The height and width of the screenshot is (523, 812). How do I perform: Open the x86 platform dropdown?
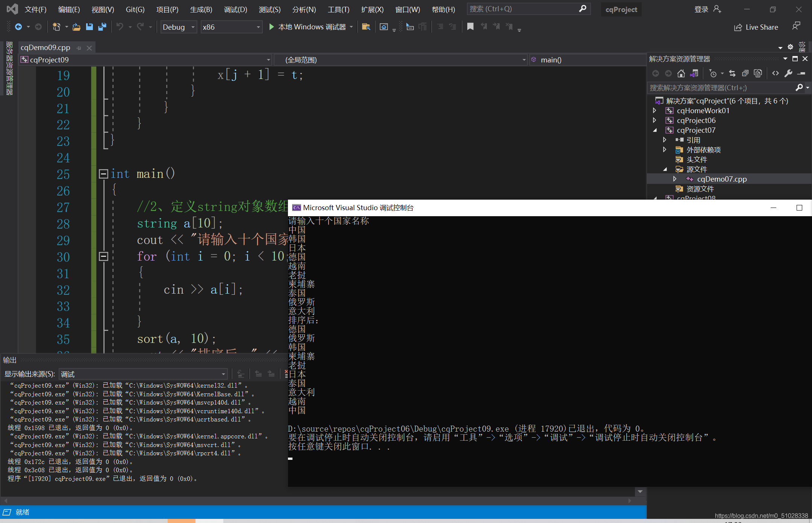[231, 27]
